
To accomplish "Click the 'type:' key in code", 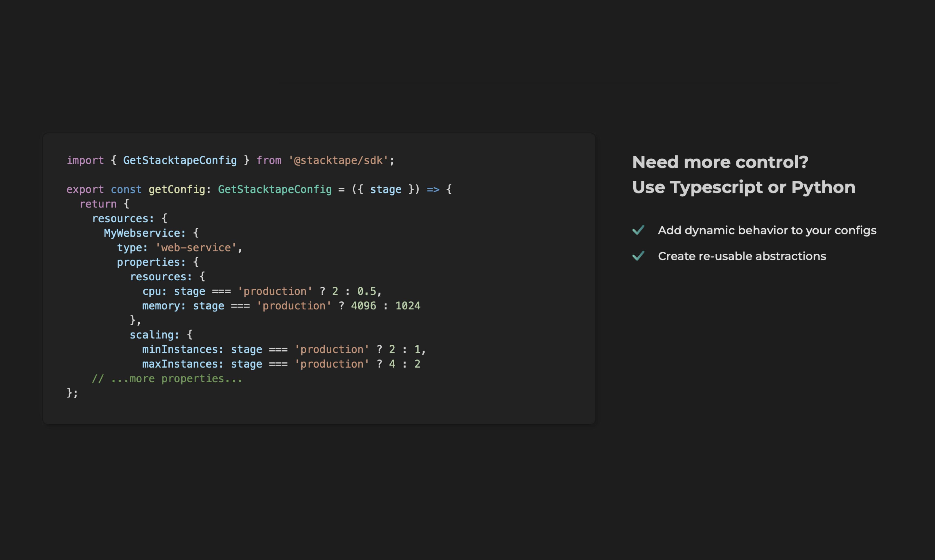I will point(132,247).
